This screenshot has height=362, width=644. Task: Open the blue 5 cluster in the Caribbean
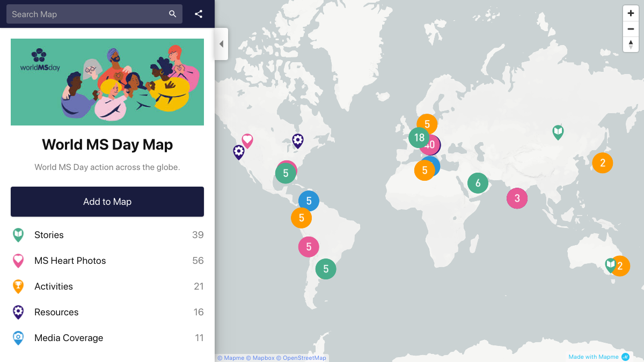tap(309, 201)
